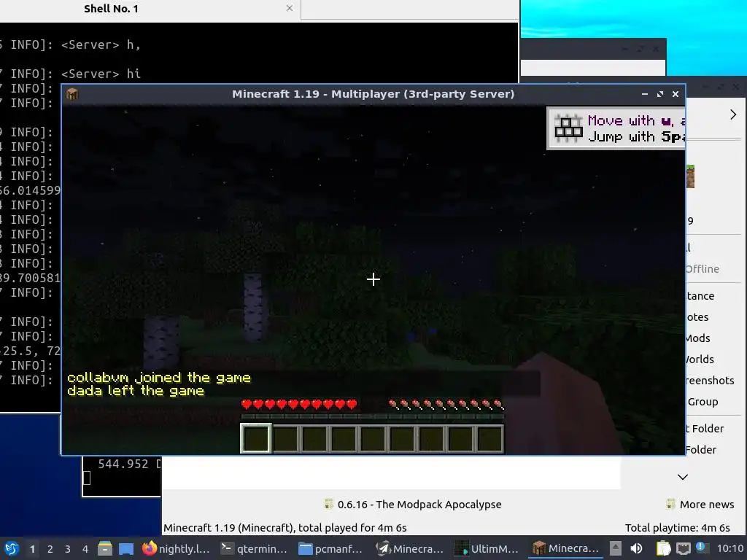Select the active Minecraft game taskbar entry
747x560 pixels.
[x=566, y=548]
